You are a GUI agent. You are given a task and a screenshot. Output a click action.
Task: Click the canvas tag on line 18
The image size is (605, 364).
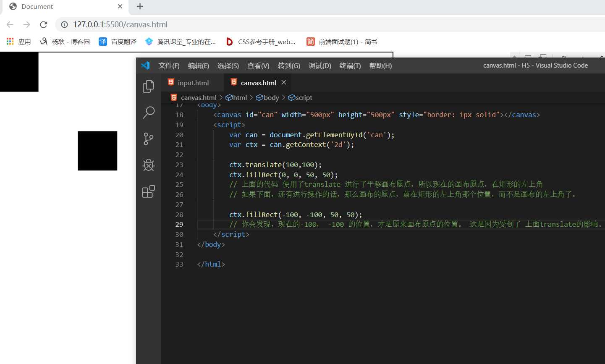pyautogui.click(x=376, y=115)
